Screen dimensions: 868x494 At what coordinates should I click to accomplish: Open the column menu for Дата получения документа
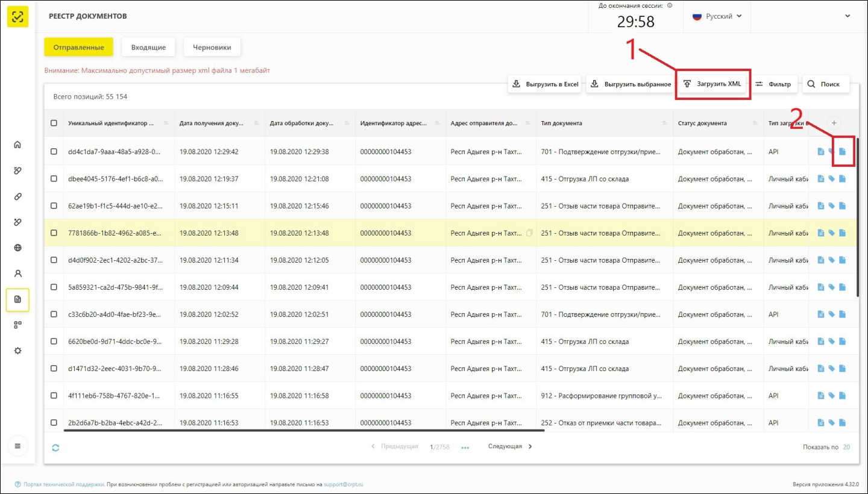(x=257, y=123)
